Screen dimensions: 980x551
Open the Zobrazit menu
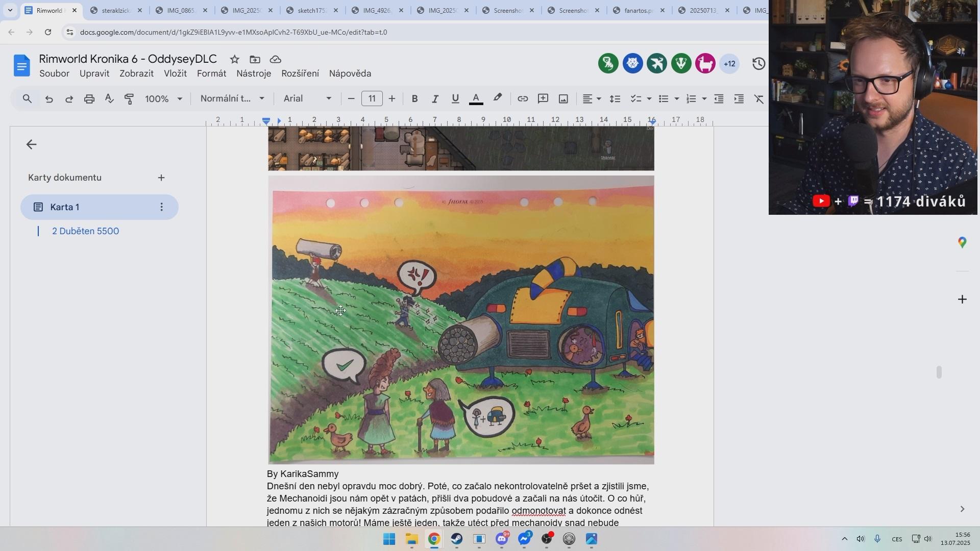tap(136, 73)
